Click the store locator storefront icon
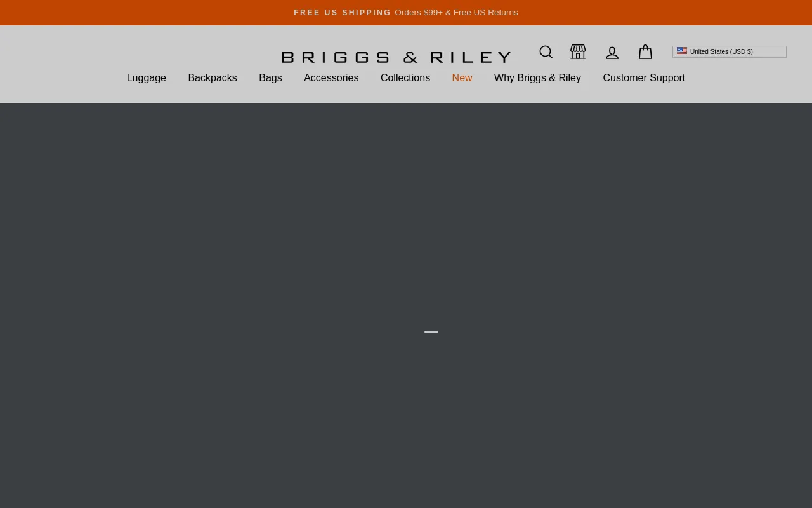The image size is (812, 508). 578,52
